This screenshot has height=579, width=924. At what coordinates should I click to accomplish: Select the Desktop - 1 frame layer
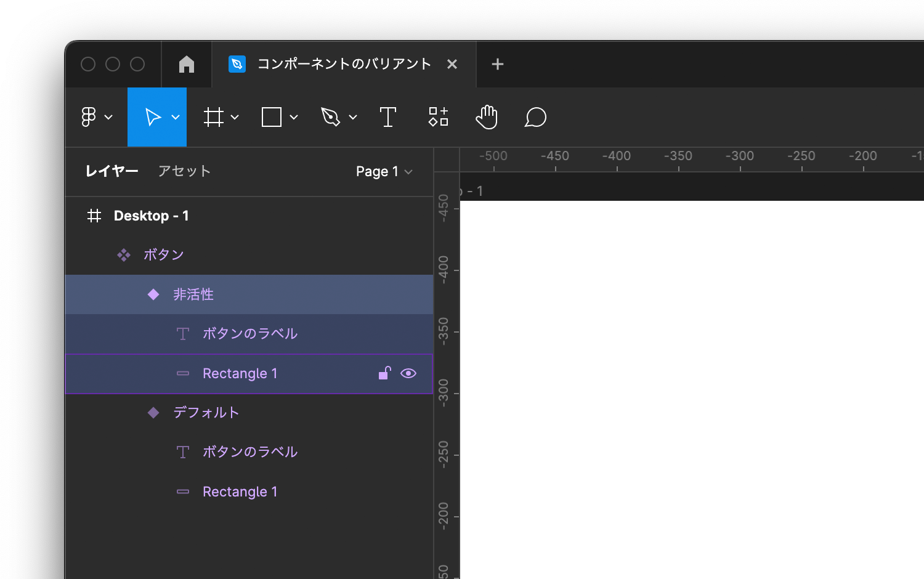point(249,216)
